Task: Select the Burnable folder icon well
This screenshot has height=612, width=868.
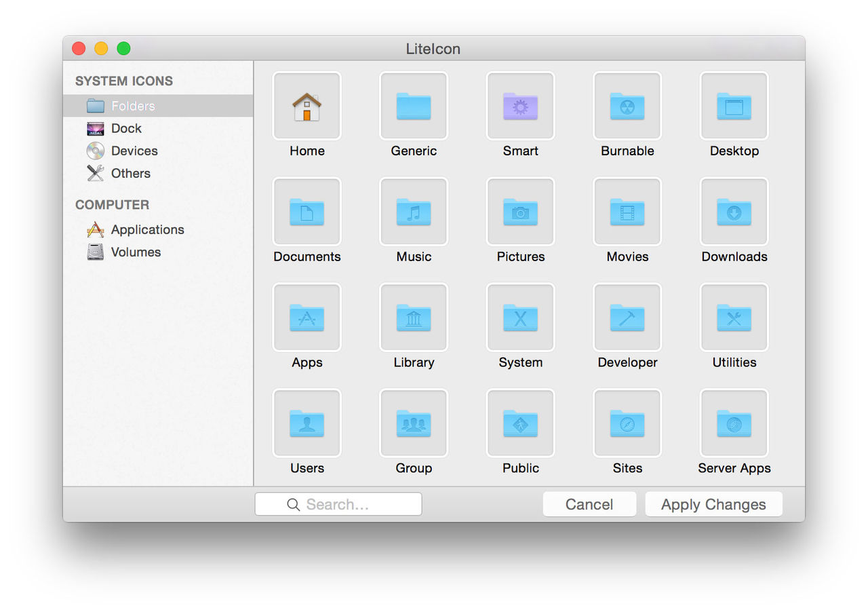Action: coord(627,106)
